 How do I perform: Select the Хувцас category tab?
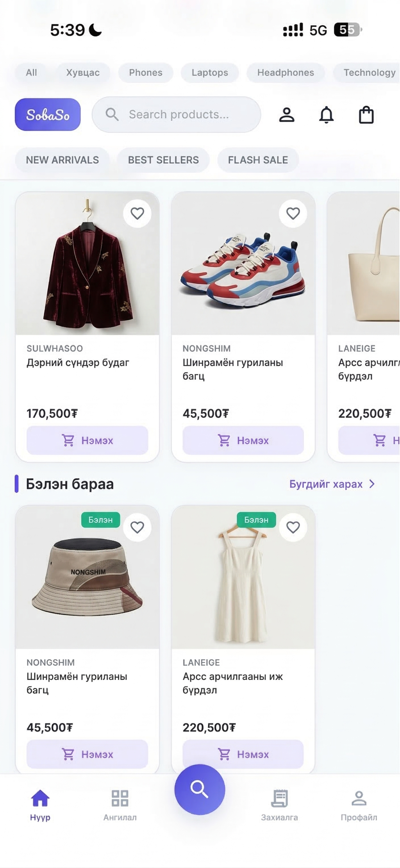tap(84, 72)
